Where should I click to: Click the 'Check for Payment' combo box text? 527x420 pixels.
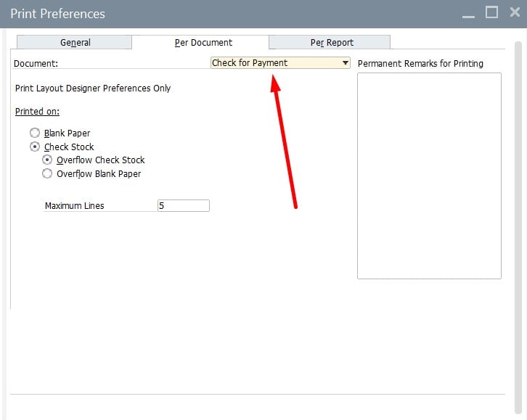tap(250, 63)
